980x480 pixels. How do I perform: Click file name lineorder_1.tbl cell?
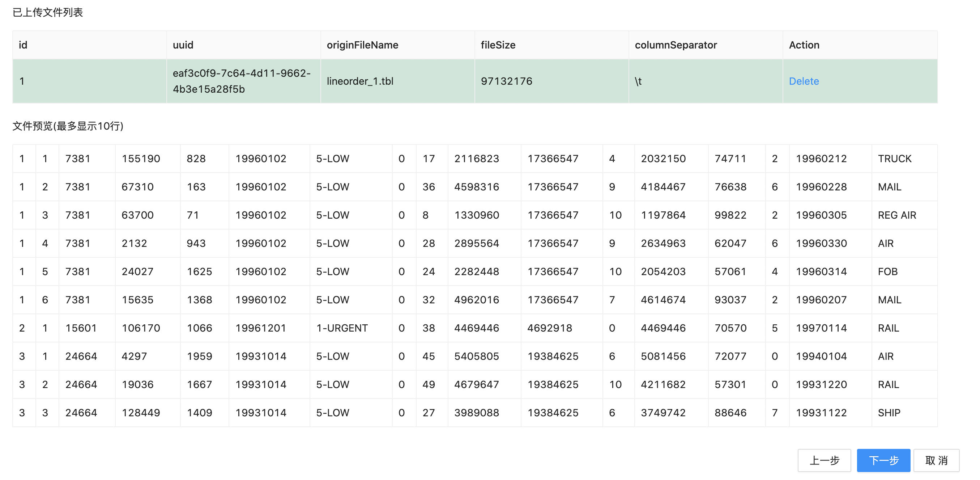[x=397, y=81]
